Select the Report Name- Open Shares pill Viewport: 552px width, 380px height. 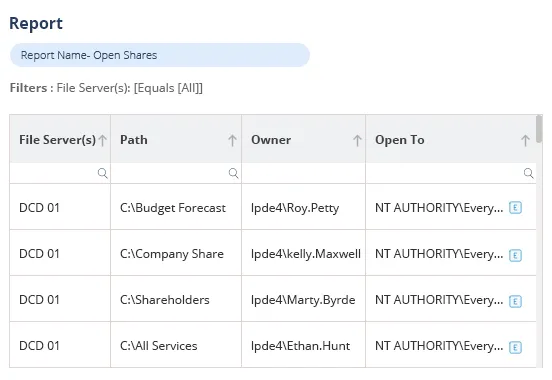point(160,55)
